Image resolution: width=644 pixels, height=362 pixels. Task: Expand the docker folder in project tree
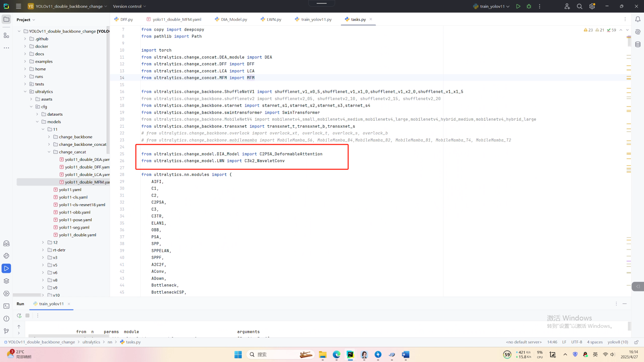click(25, 46)
